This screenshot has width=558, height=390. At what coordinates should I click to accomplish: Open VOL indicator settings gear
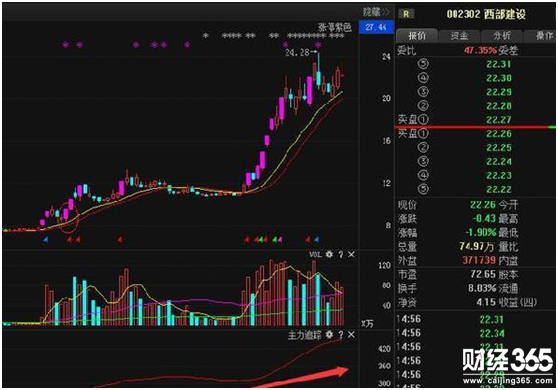[329, 254]
